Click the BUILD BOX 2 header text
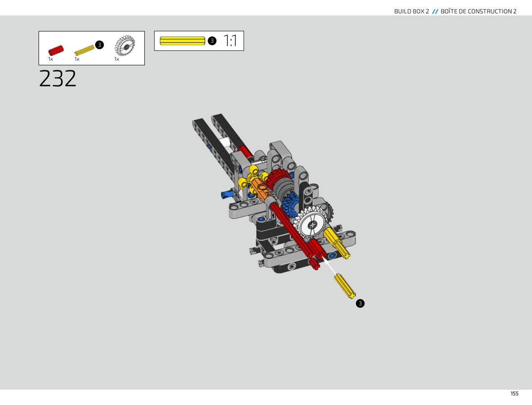Image resolution: width=532 pixels, height=405 pixels. point(411,11)
